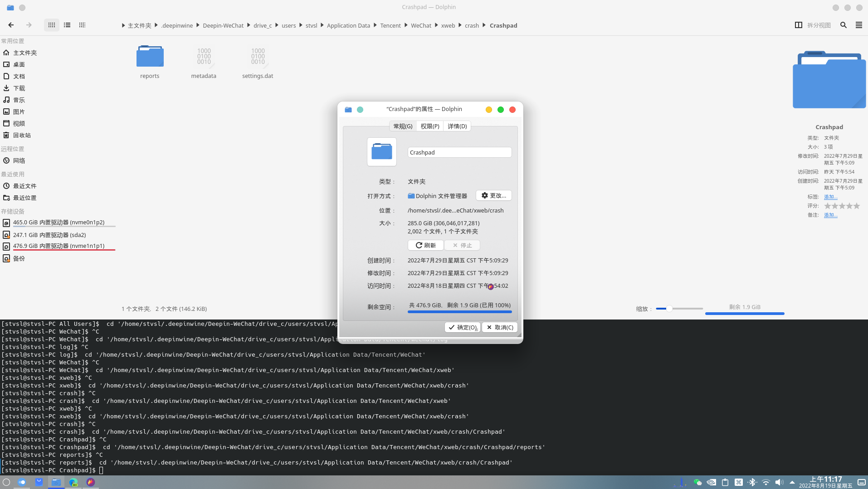Image resolution: width=868 pixels, height=489 pixels.
Task: Expand breadcrumb arrow before WeChat
Action: pyautogui.click(x=406, y=25)
